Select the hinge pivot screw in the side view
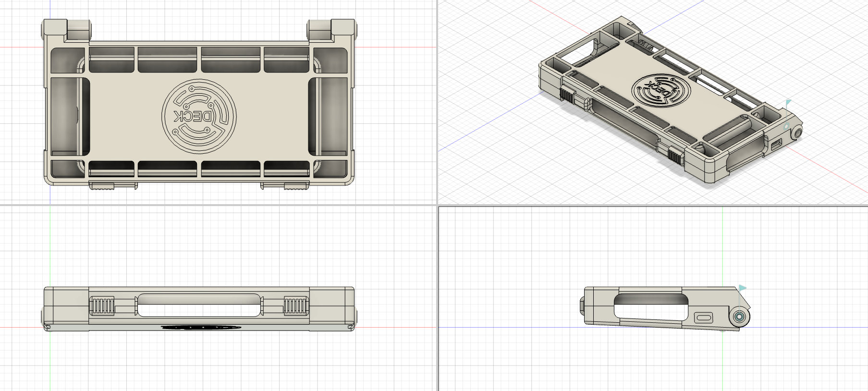This screenshot has width=868, height=391. pos(740,318)
